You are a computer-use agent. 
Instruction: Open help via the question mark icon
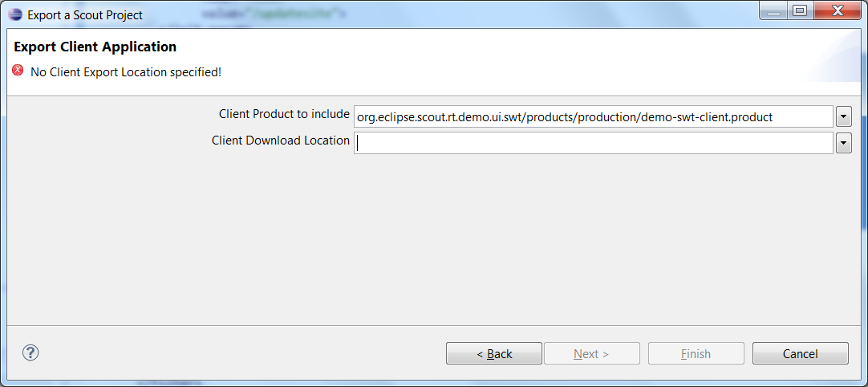pos(30,352)
